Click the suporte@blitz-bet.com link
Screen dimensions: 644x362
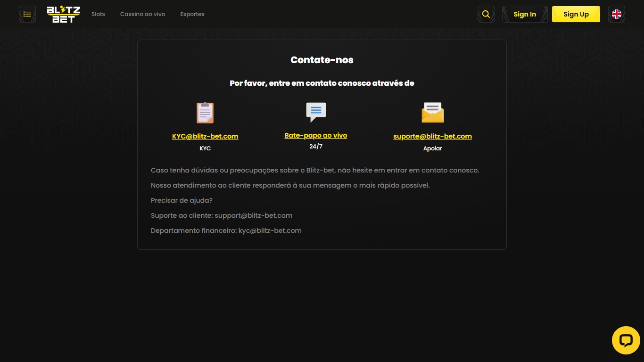432,136
